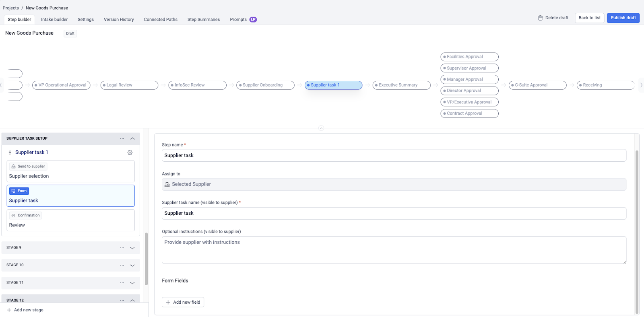Screen dimensions: 644x317
Task: Open the three-dot menu for Stage 10
Action: click(122, 265)
